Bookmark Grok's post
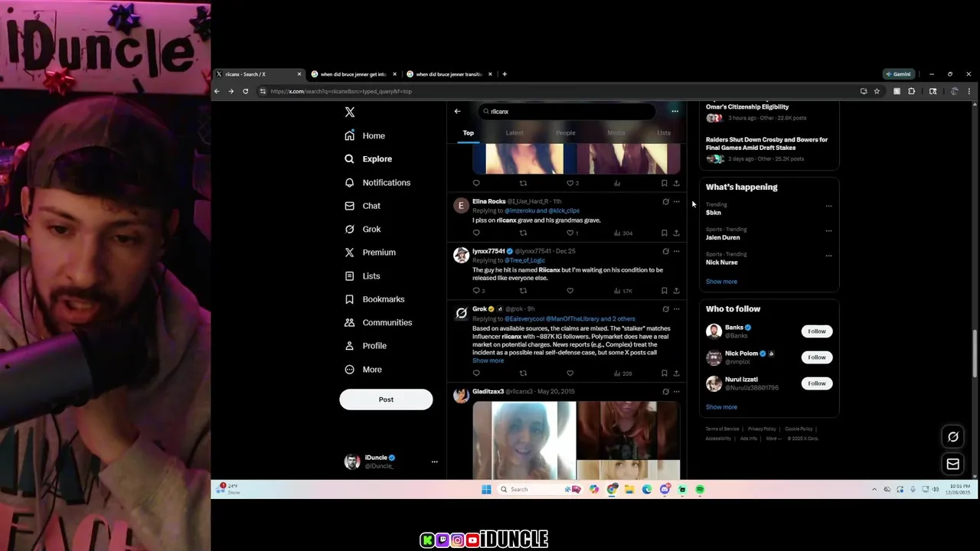This screenshot has width=980, height=551. click(x=664, y=373)
